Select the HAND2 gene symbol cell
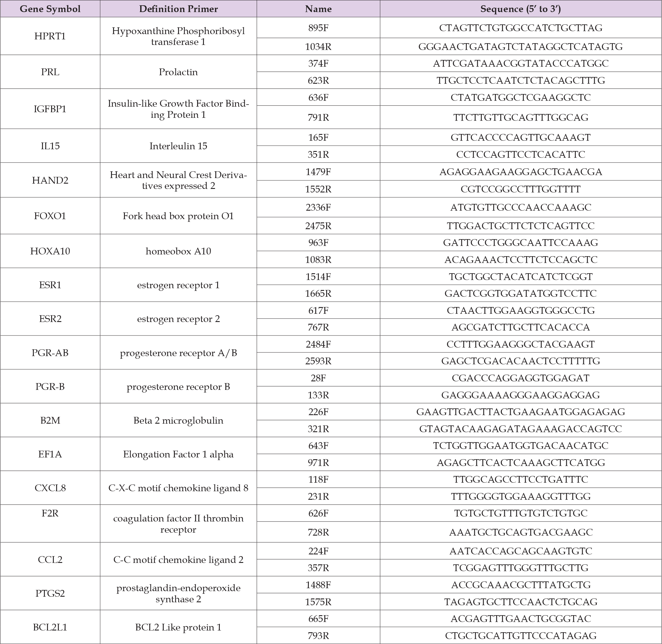 pyautogui.click(x=50, y=180)
